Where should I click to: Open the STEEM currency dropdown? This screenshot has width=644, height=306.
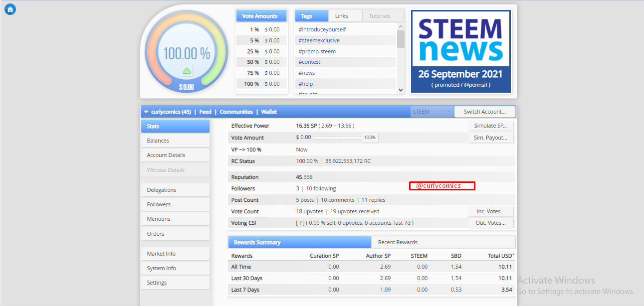pos(431,112)
